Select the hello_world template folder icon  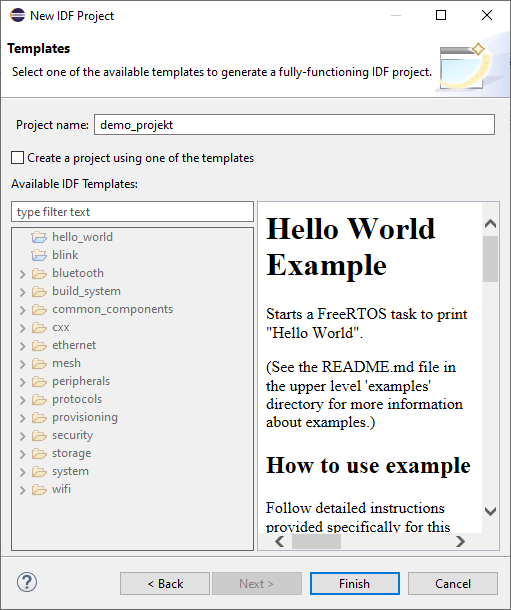pyautogui.click(x=39, y=237)
